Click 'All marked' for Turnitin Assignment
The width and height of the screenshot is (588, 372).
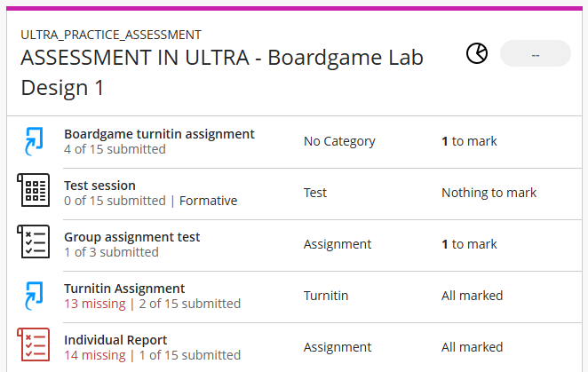tap(472, 296)
